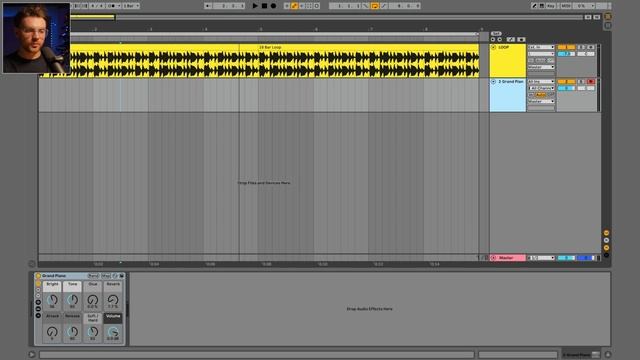The image size is (640, 360).
Task: Toggle info view button at bottom left
Action: click(x=32, y=354)
